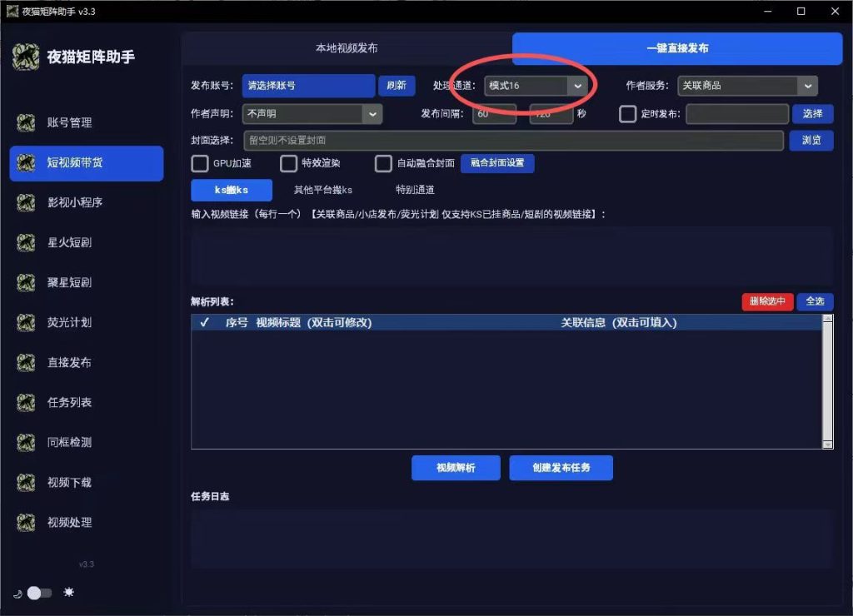Click the cat icon beside 星火短剧

click(x=26, y=242)
